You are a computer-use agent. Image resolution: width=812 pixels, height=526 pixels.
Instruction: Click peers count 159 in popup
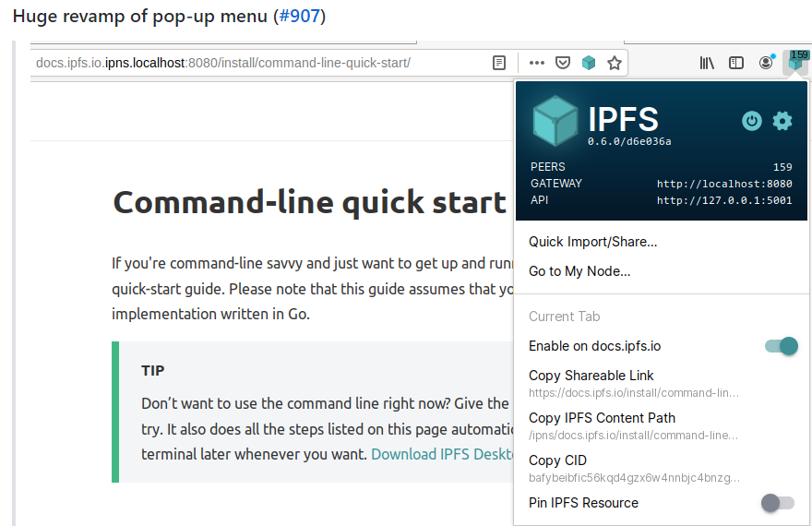pyautogui.click(x=782, y=167)
